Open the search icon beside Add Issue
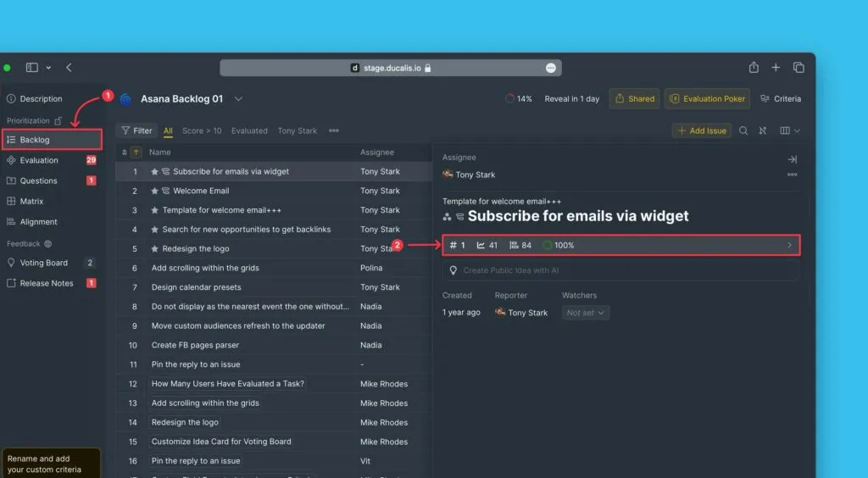Viewport: 868px width, 478px height. [x=743, y=131]
